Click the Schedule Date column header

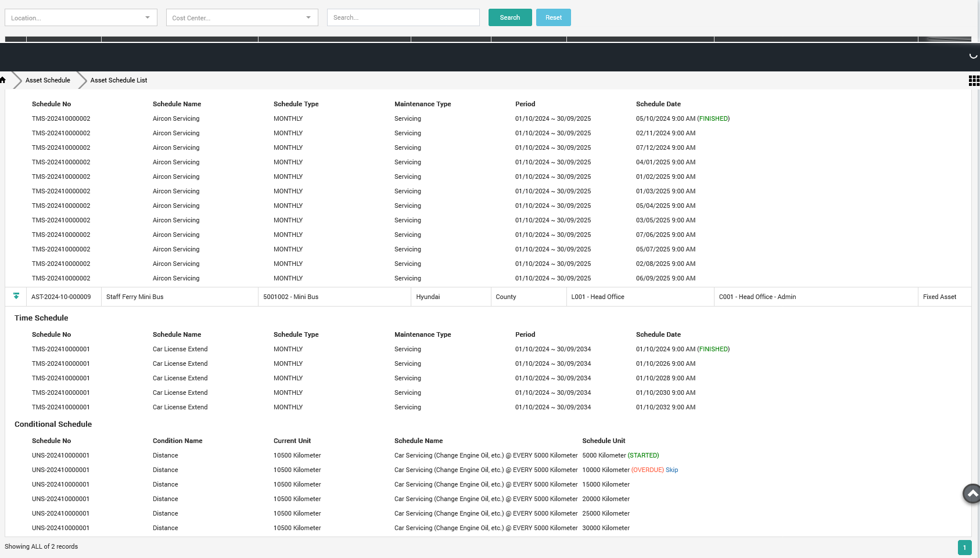(x=658, y=104)
